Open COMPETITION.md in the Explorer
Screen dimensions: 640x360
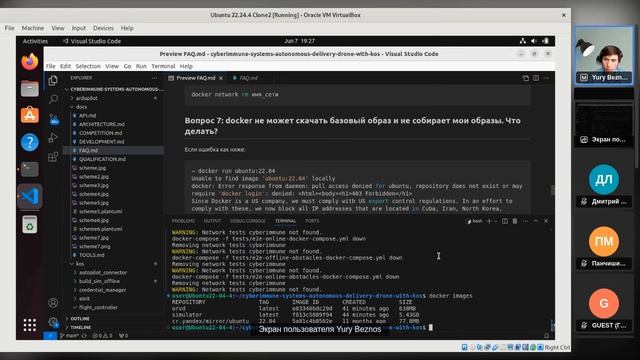(100, 133)
